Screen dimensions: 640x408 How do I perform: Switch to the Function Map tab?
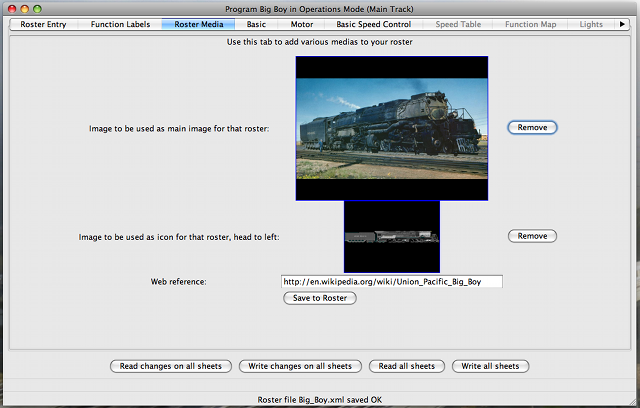(531, 24)
